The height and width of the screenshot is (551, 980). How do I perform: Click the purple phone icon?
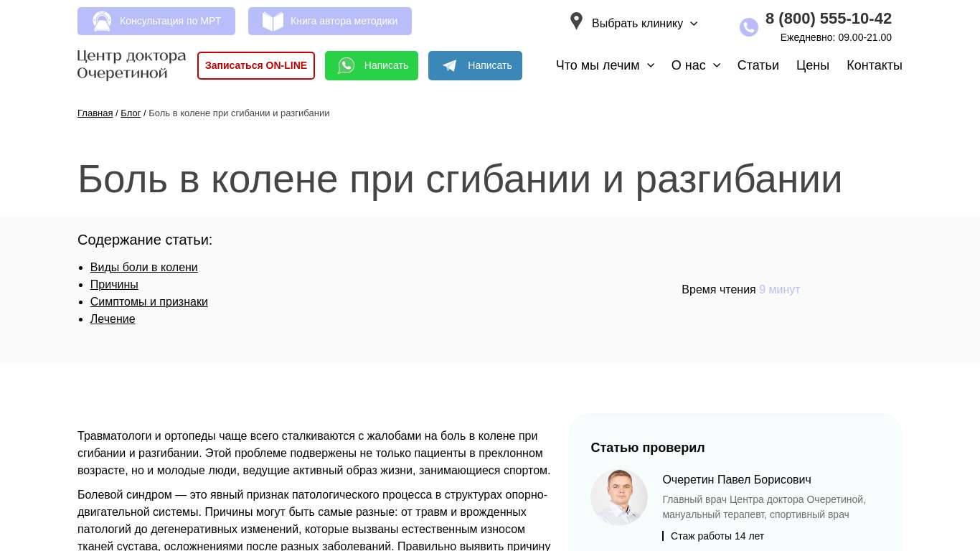tap(748, 27)
